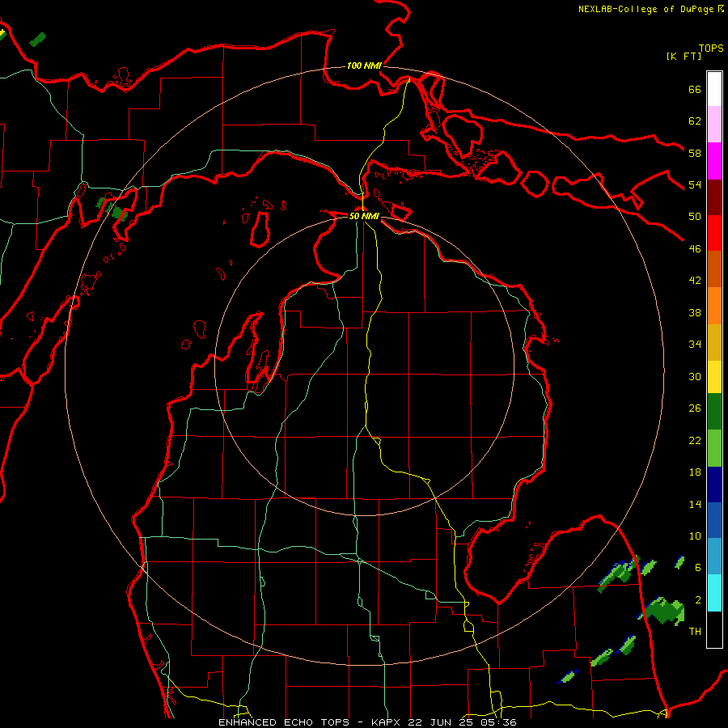This screenshot has height=728, width=728.
Task: Click the legend value '66'
Action: pos(695,89)
